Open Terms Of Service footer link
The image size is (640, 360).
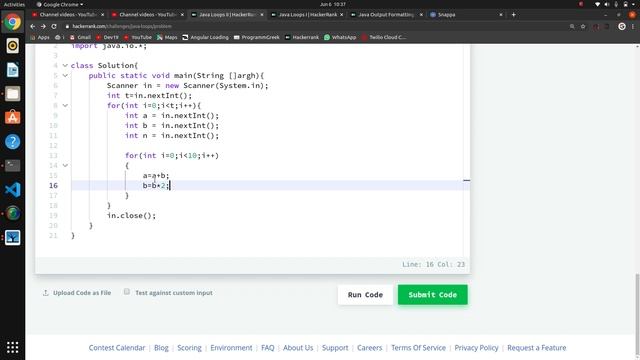[418, 348]
